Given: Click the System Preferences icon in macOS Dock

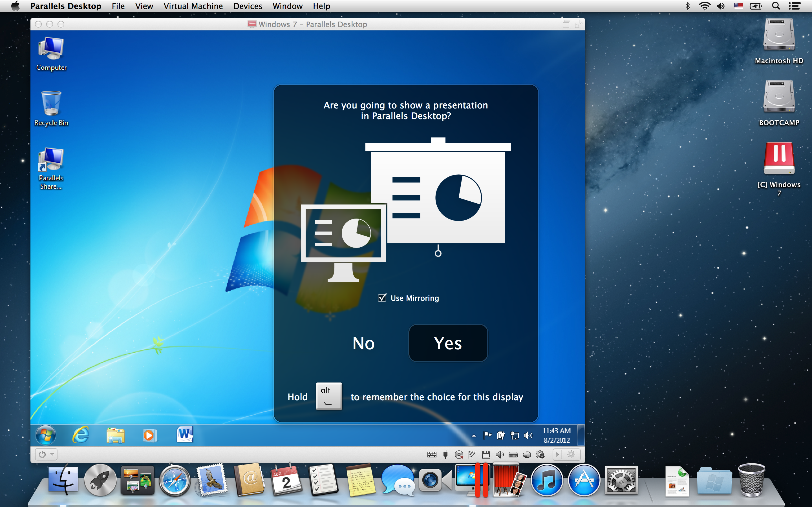Looking at the screenshot, I should click(x=621, y=482).
